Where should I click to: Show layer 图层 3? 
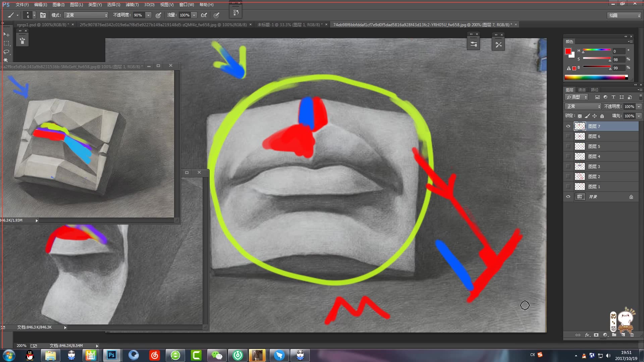pyautogui.click(x=568, y=167)
